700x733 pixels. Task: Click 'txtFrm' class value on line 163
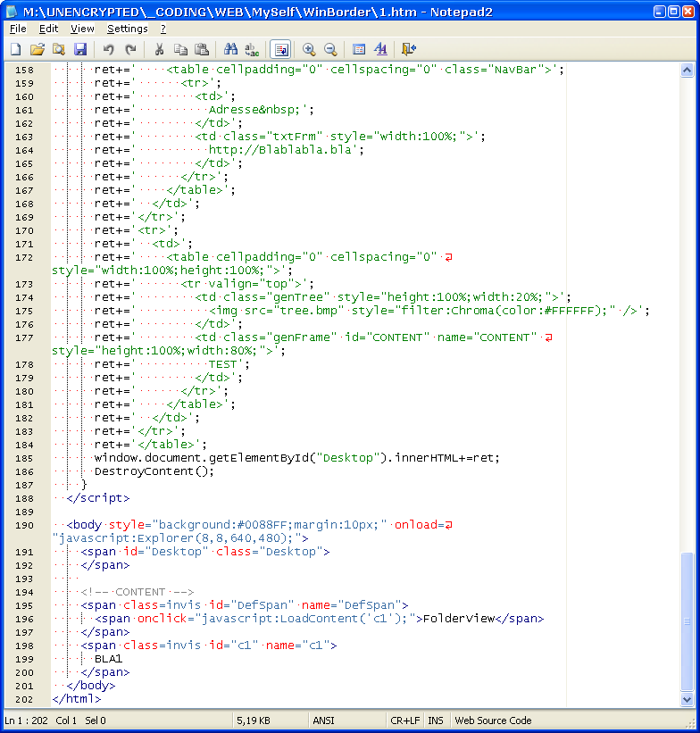pos(294,137)
